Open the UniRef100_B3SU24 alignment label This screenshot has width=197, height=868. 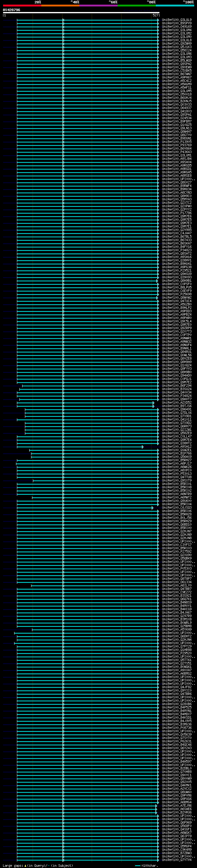[177, 389]
